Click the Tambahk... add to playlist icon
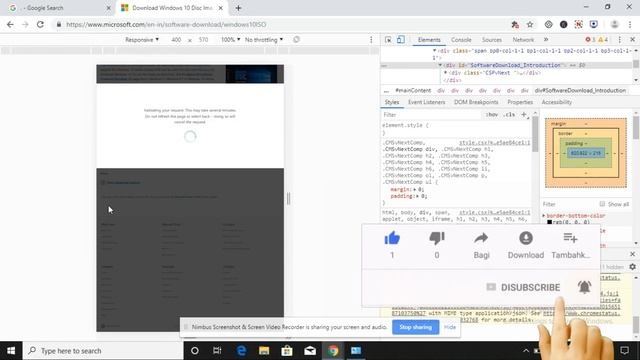Image resolution: width=640 pixels, height=360 pixels. click(570, 238)
